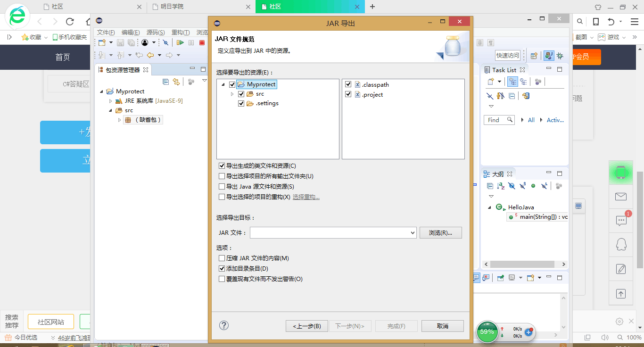The image size is (644, 347).
Task: Click the back-to-top arrow icon in sidebar
Action: click(x=621, y=293)
